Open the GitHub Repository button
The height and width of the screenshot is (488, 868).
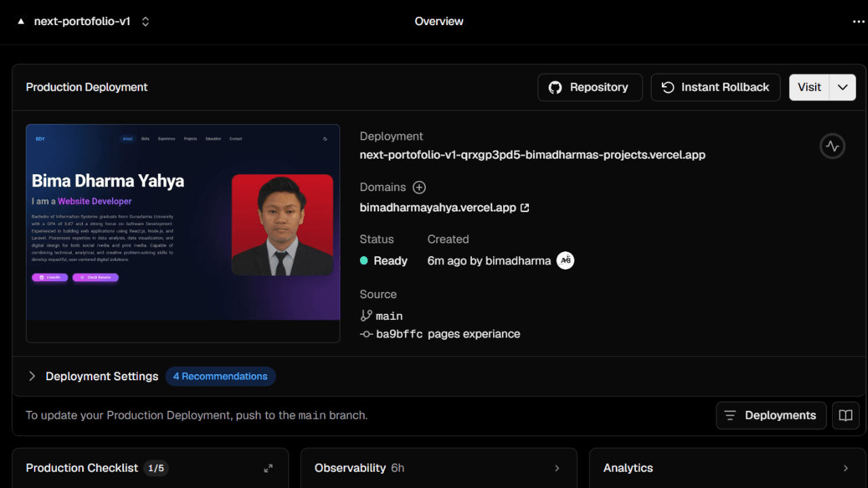590,87
